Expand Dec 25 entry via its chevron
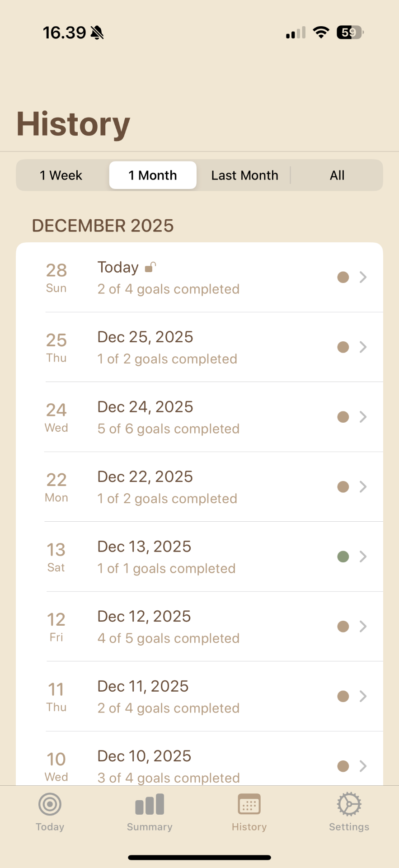The image size is (399, 868). pos(363,347)
